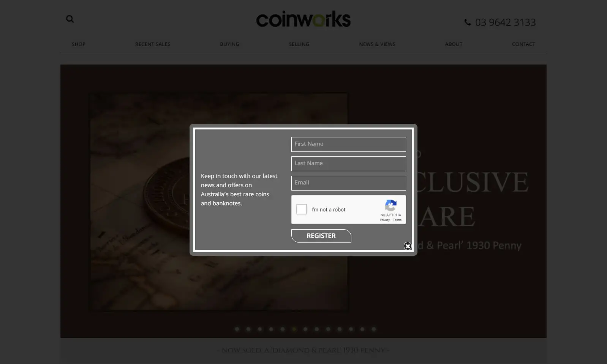
Task: Click the phone icon beside number
Action: (x=468, y=22)
